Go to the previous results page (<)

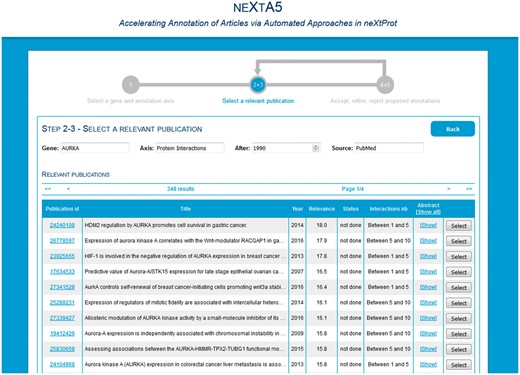(x=68, y=189)
